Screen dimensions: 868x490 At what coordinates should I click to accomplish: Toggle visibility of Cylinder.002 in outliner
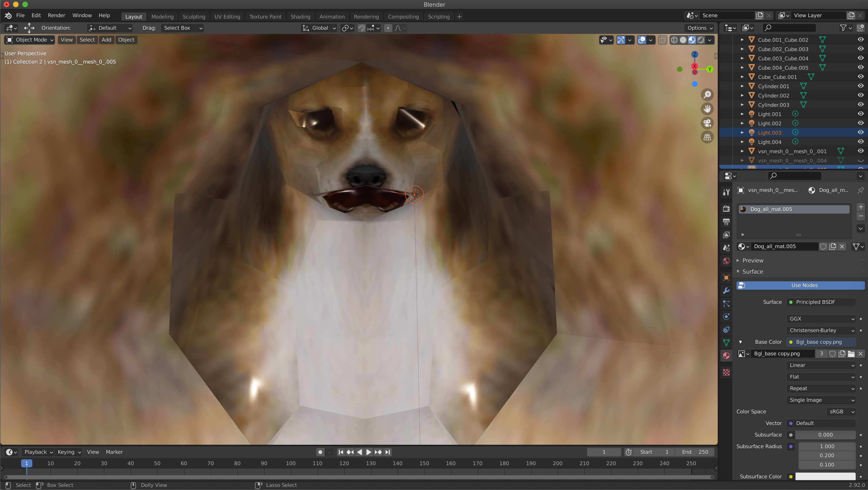(860, 95)
